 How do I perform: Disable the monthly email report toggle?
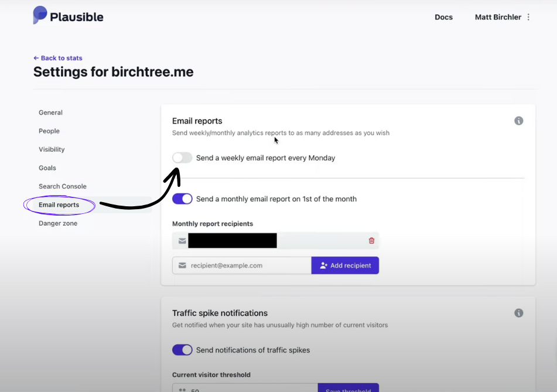click(x=182, y=199)
